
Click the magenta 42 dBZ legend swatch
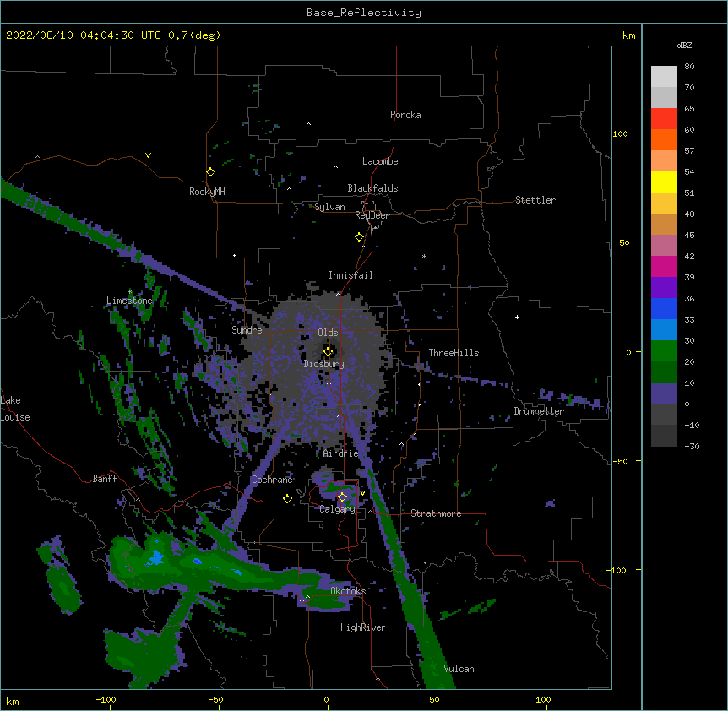(664, 267)
